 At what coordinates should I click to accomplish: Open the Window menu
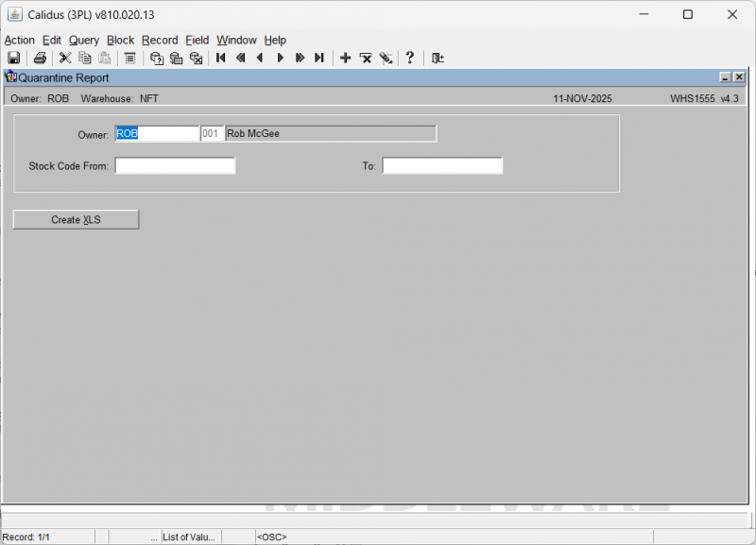(236, 41)
